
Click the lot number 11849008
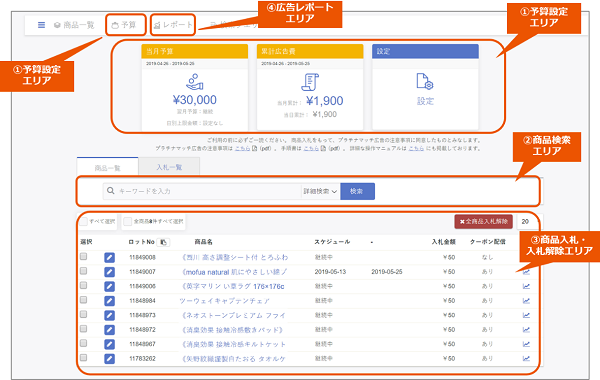[142, 257]
